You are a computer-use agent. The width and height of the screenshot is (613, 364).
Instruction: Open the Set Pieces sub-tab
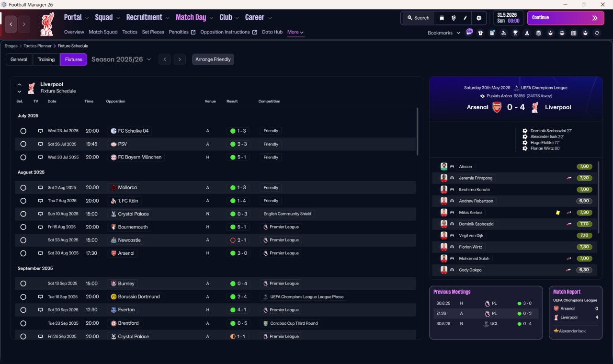153,32
